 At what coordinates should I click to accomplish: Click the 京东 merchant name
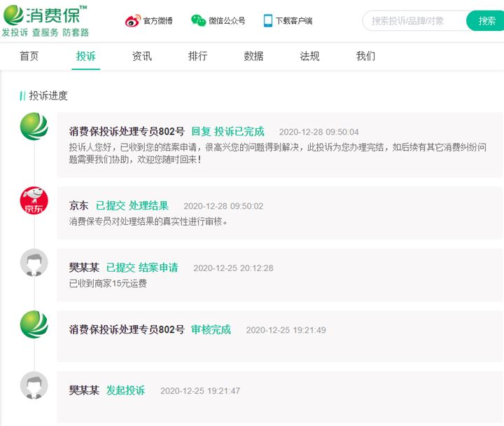click(x=78, y=205)
